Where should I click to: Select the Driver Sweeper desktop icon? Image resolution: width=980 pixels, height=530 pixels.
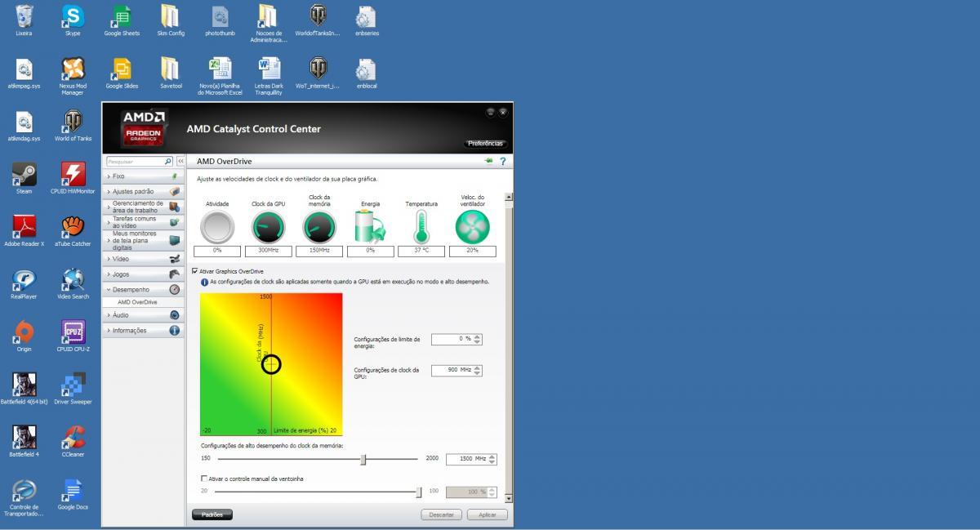coord(73,389)
